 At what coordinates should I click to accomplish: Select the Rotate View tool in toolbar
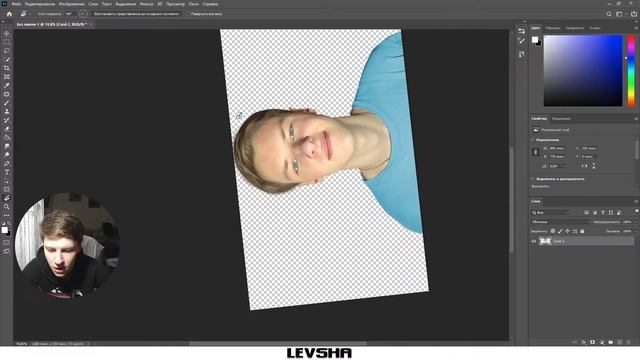click(x=7, y=198)
